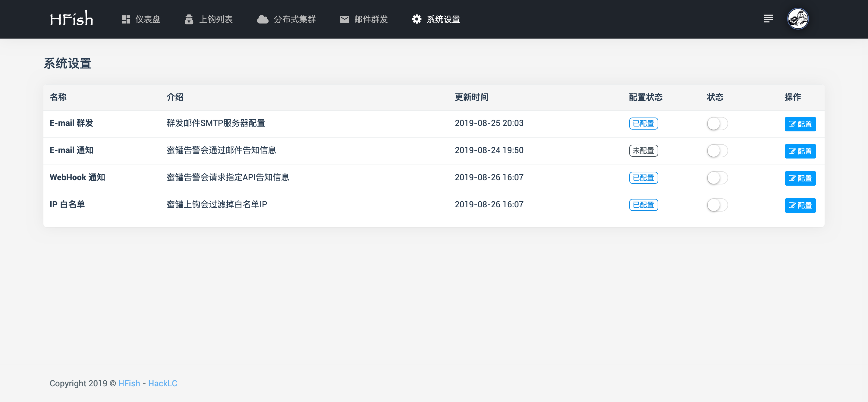Click the fish skeleton user avatar
This screenshot has width=868, height=402.
(x=797, y=19)
